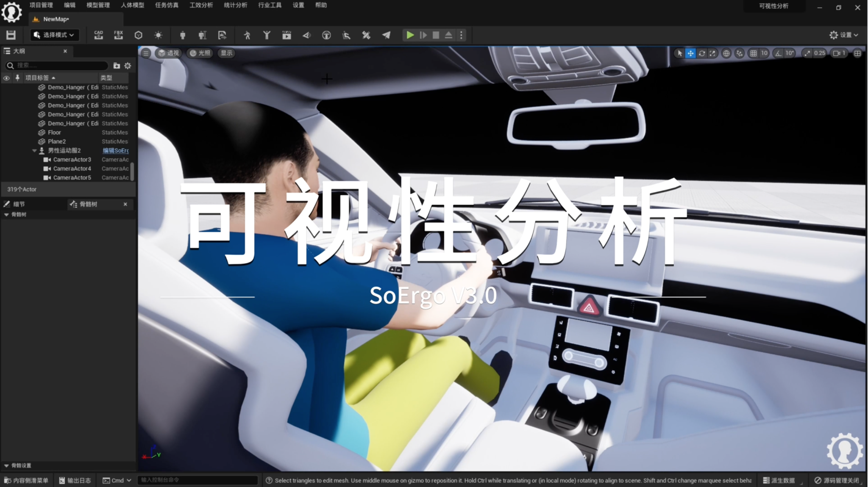Open the play options three-dot menu

(462, 35)
